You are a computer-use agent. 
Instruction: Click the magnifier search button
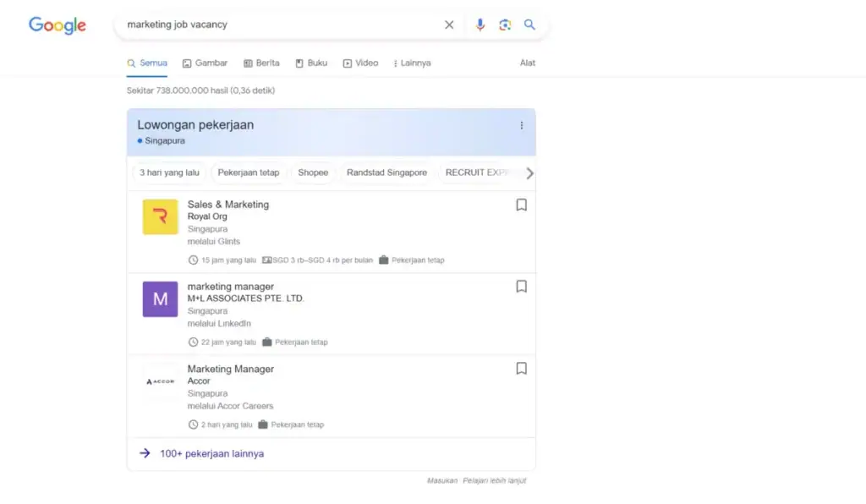coord(529,25)
